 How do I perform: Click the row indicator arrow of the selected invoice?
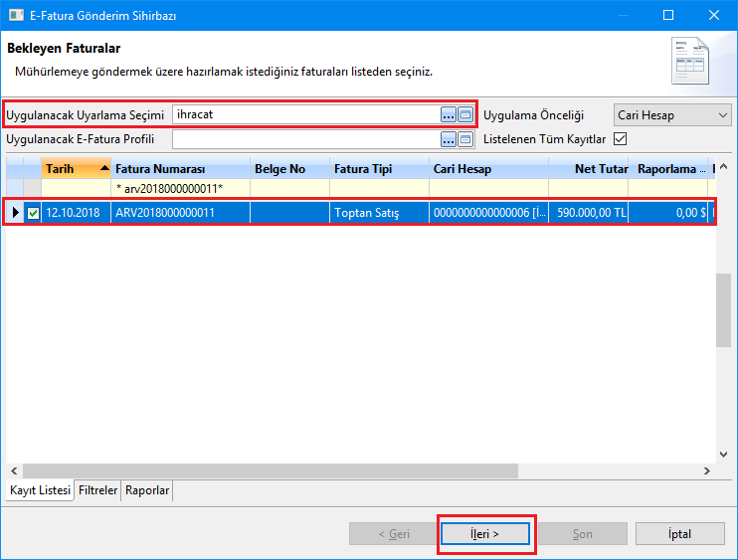[x=14, y=213]
